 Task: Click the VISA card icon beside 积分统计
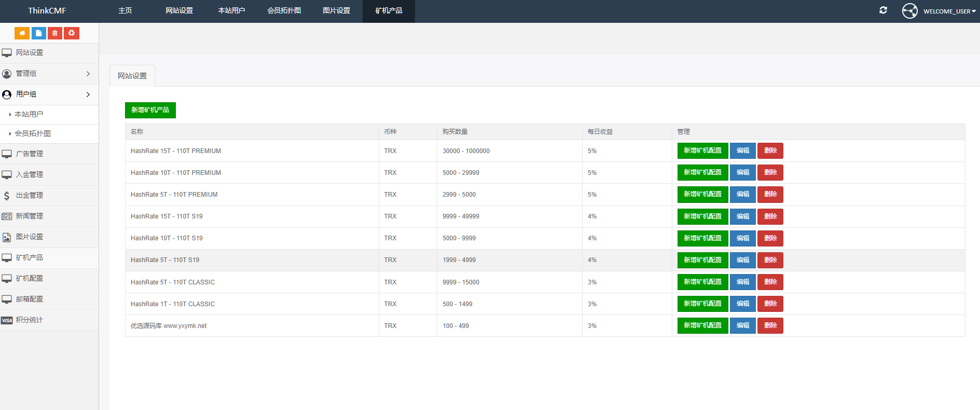point(7,320)
